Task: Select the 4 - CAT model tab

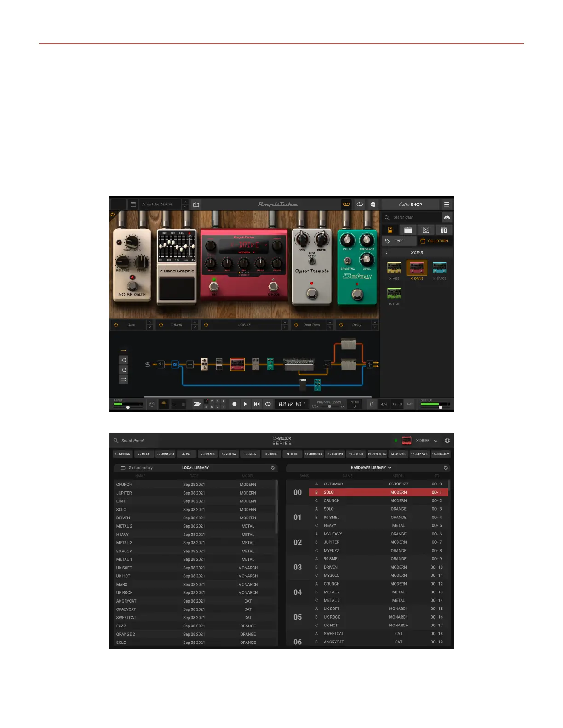Action: (x=186, y=454)
